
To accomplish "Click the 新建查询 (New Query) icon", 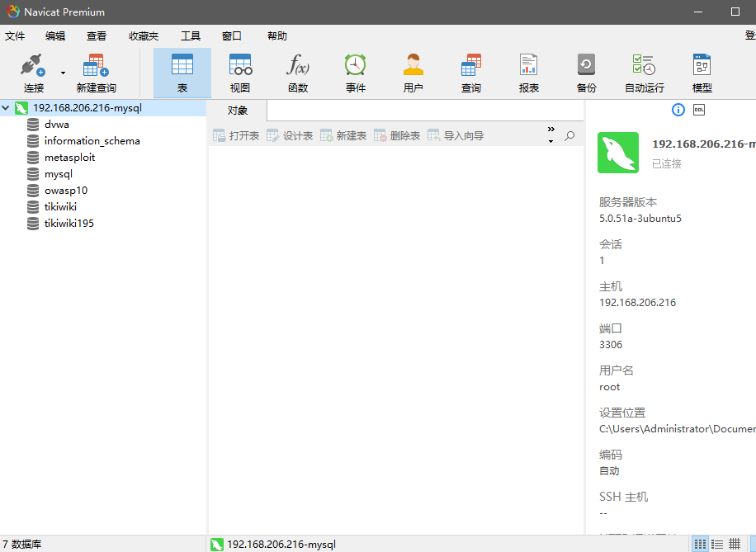I will coord(95,72).
